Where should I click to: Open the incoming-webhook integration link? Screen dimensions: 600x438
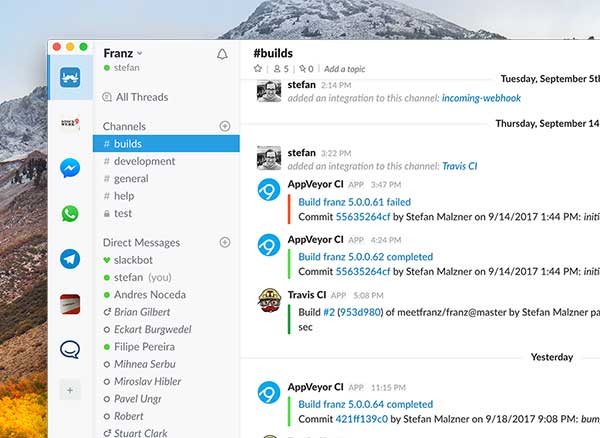tap(481, 98)
